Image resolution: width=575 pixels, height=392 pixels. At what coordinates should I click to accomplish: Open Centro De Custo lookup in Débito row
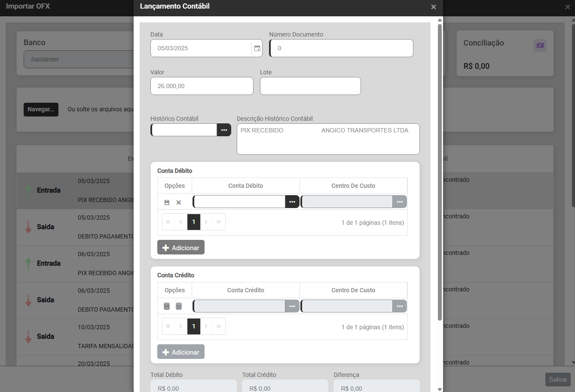click(x=400, y=202)
